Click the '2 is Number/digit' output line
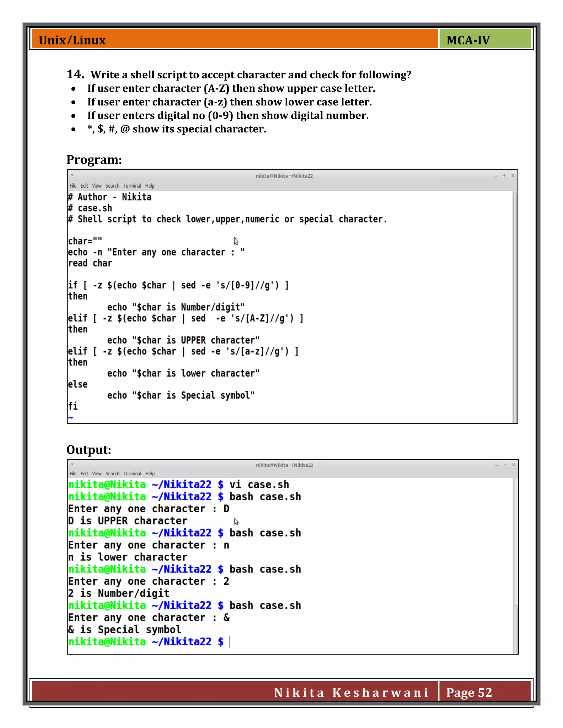Screen dimensions: 563x728 (x=119, y=593)
